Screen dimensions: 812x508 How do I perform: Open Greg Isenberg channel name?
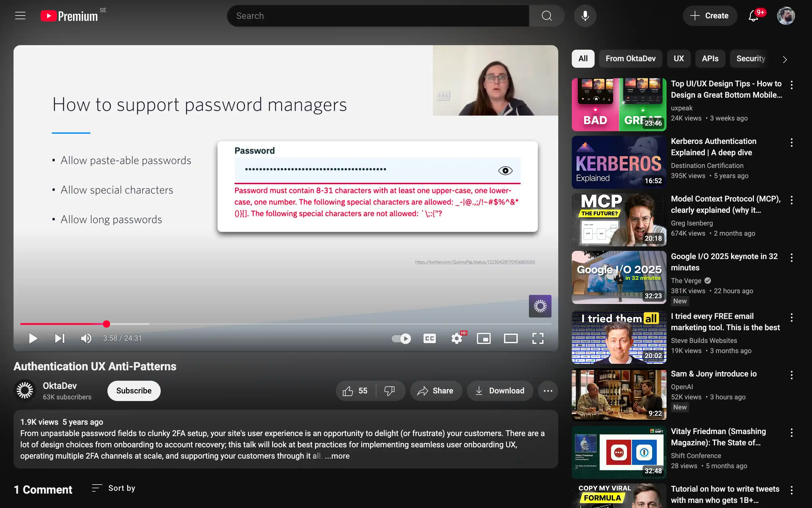pos(692,223)
